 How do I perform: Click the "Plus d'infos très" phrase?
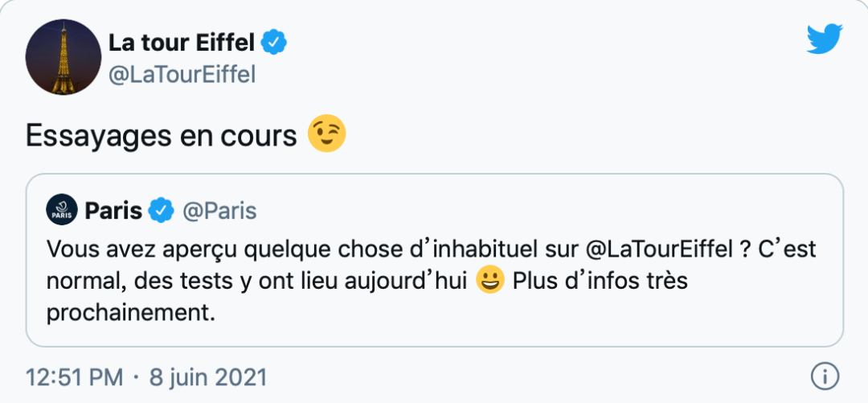600,281
